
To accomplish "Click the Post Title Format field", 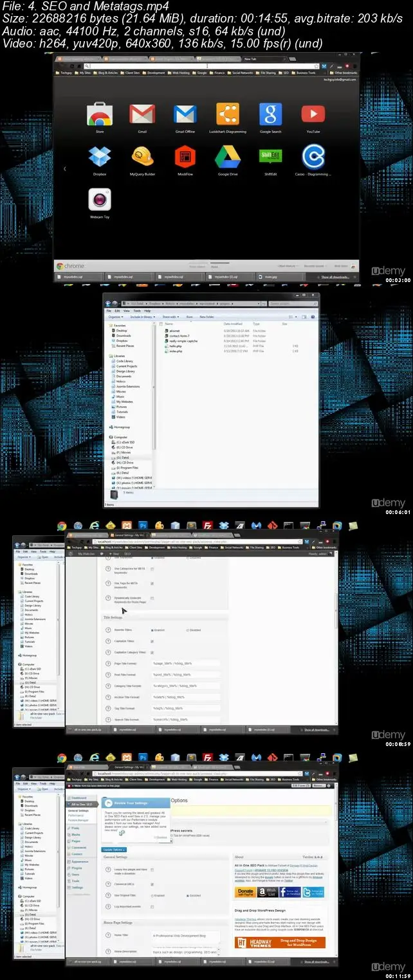I will click(185, 675).
